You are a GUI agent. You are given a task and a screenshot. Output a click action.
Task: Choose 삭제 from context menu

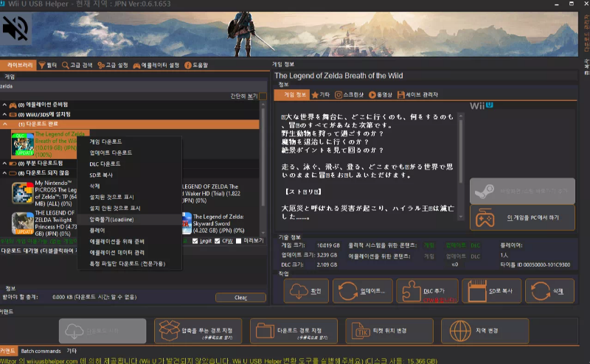pos(130,186)
